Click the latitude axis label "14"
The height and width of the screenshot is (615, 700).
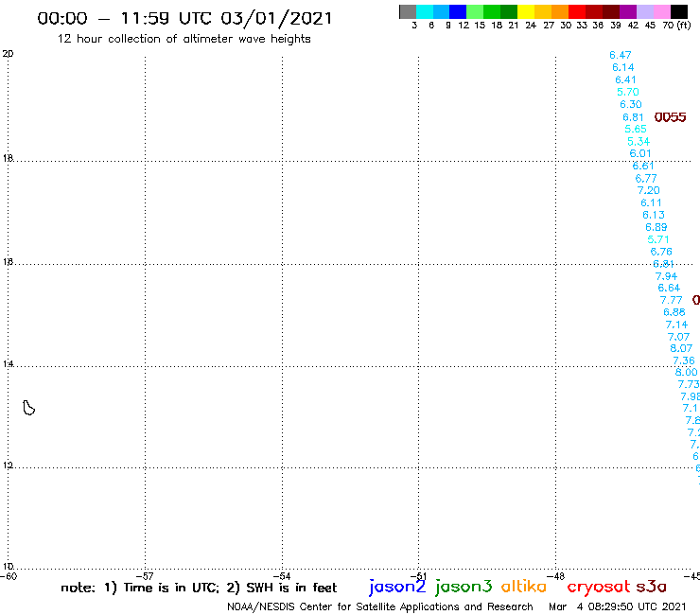[8, 364]
